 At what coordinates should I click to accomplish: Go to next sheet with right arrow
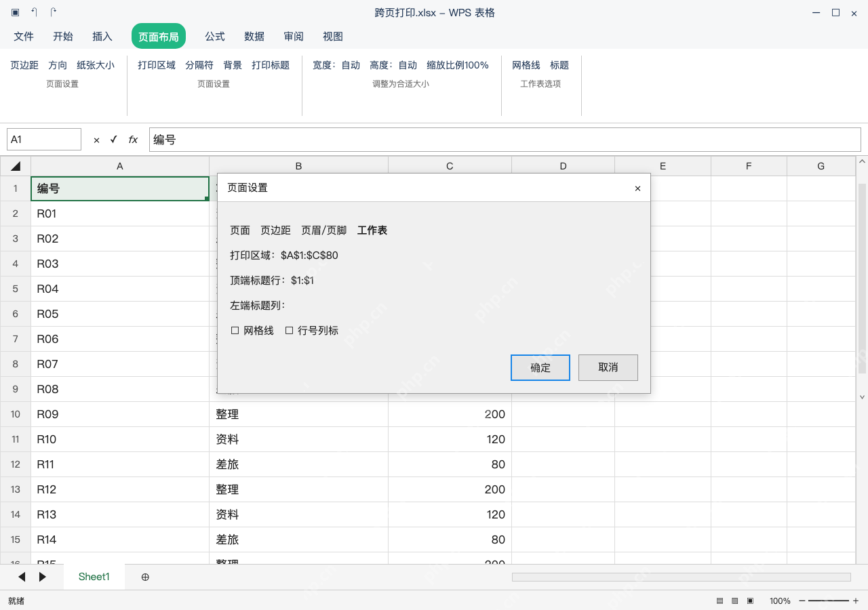pyautogui.click(x=43, y=577)
